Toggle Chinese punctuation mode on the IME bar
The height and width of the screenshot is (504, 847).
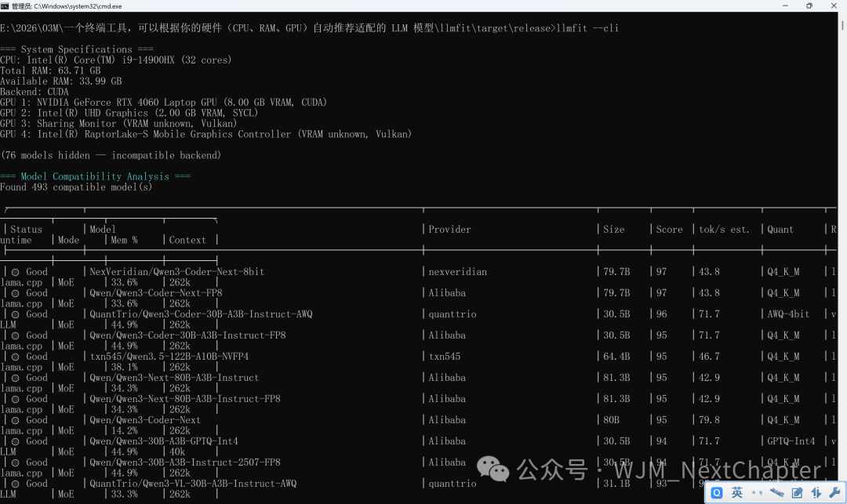pyautogui.click(x=758, y=492)
